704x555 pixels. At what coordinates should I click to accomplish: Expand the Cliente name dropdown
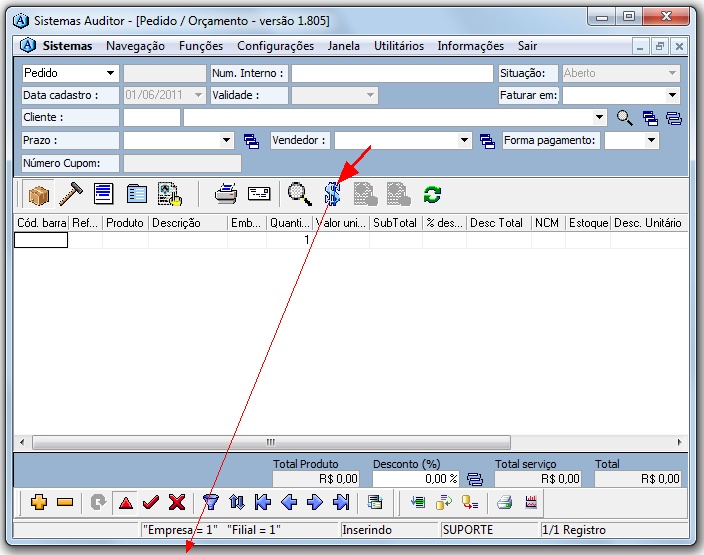click(x=599, y=117)
